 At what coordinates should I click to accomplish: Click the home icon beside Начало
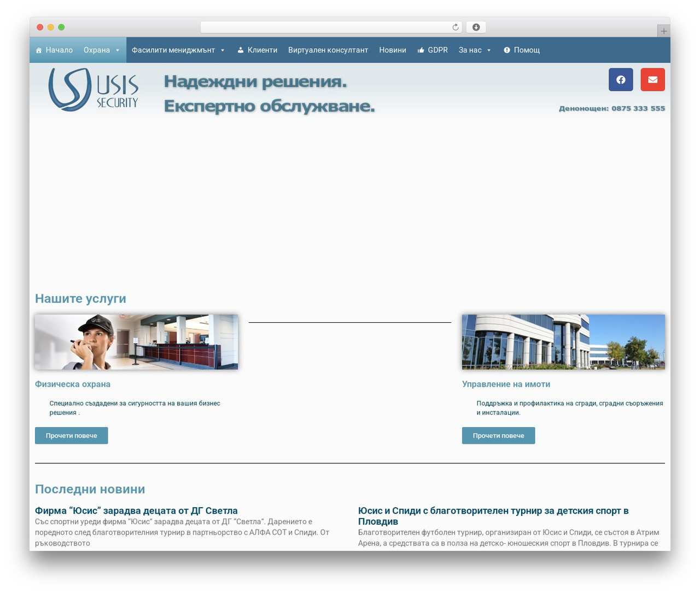click(39, 50)
